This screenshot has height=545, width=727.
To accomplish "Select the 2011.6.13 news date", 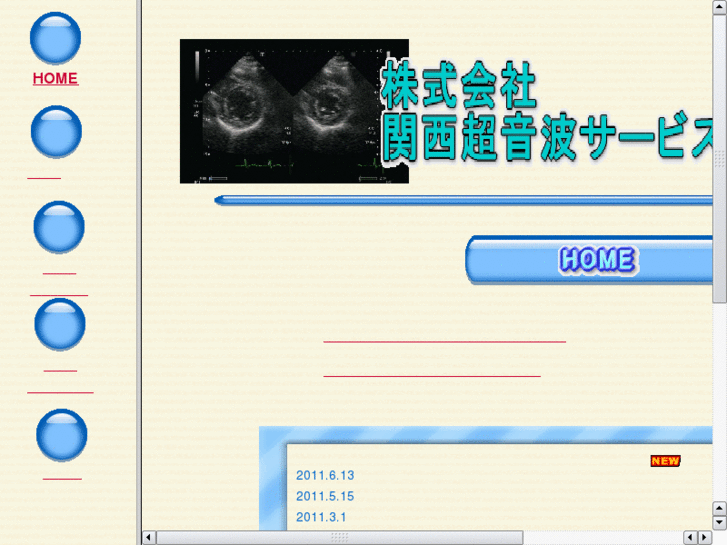I will (325, 475).
